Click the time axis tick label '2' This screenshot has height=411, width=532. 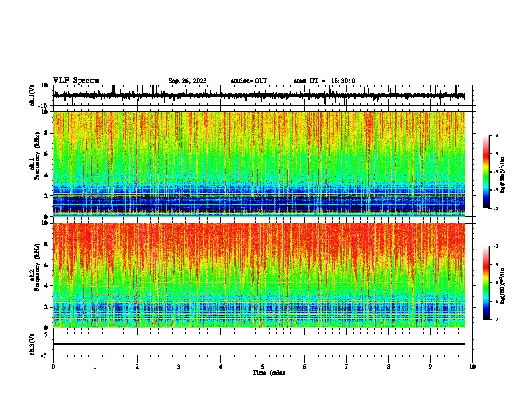[x=137, y=367]
